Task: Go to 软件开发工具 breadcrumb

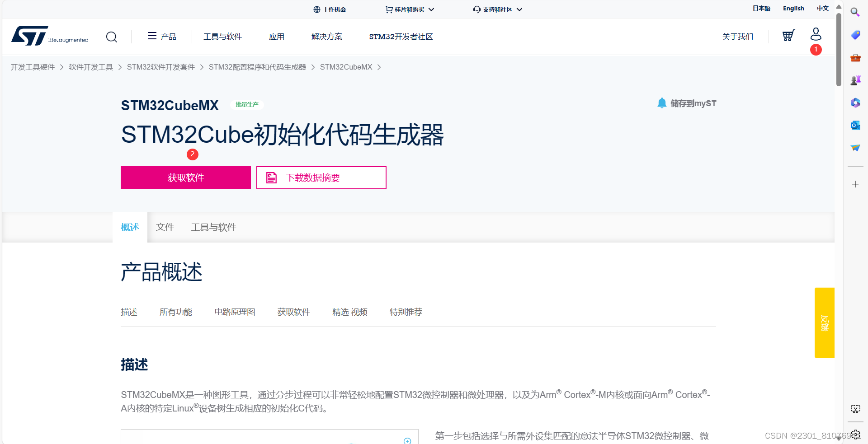Action: click(x=91, y=67)
